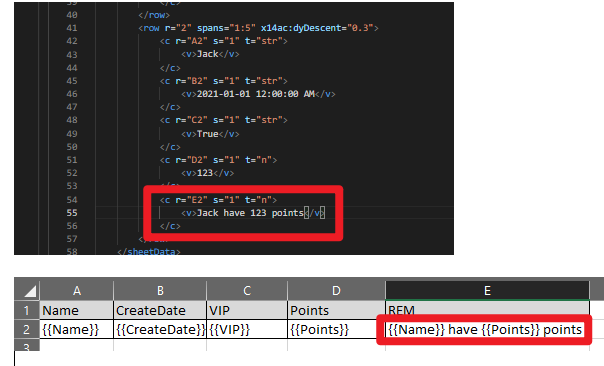Click the closing row tag on line 40
604x366 pixels.
click(x=154, y=15)
